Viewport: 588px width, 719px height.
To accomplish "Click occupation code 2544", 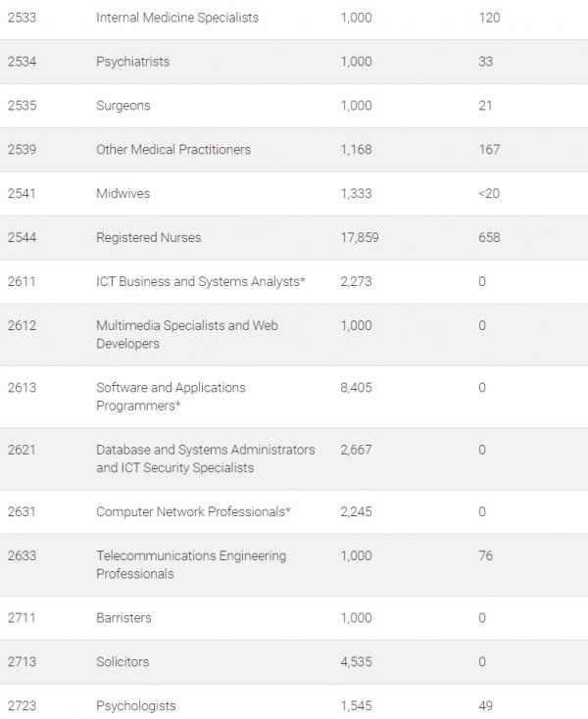I will tap(21, 238).
